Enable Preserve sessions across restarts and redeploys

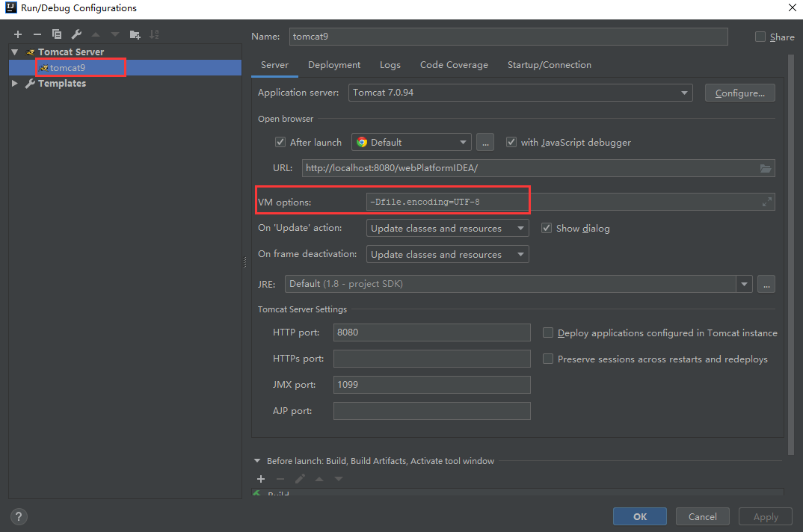pyautogui.click(x=548, y=359)
